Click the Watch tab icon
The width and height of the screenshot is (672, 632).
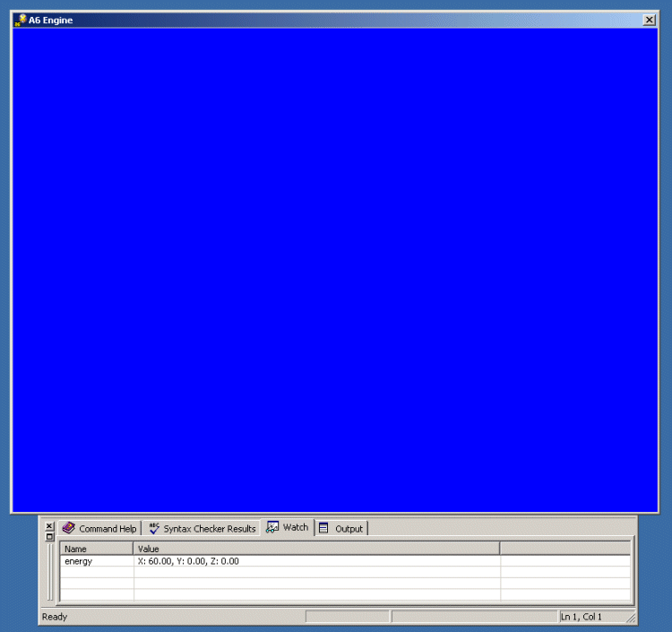coord(272,528)
